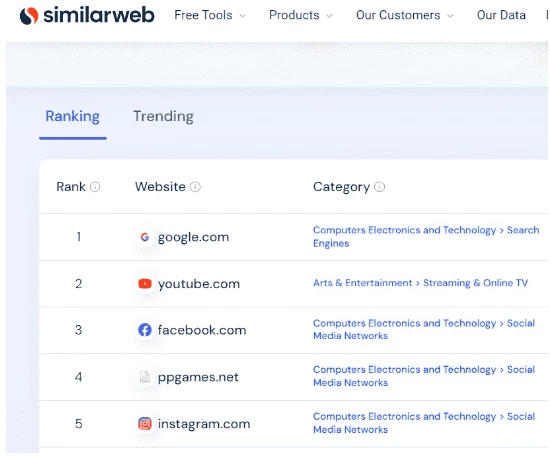
Task: Click the Facebook logo icon in row 3
Action: point(145,330)
